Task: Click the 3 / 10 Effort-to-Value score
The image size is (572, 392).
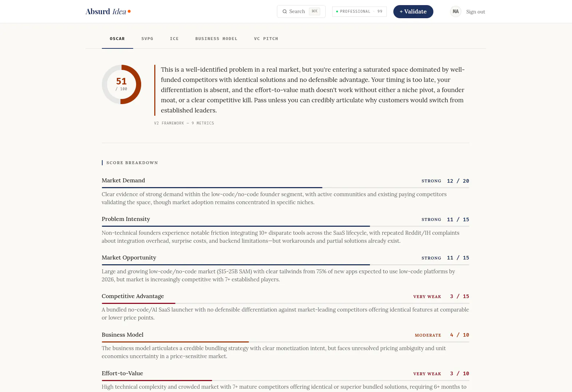Action: [460, 373]
